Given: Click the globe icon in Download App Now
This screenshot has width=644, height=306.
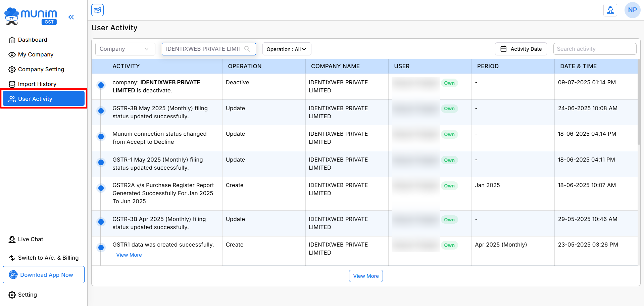Looking at the screenshot, I should tap(13, 275).
